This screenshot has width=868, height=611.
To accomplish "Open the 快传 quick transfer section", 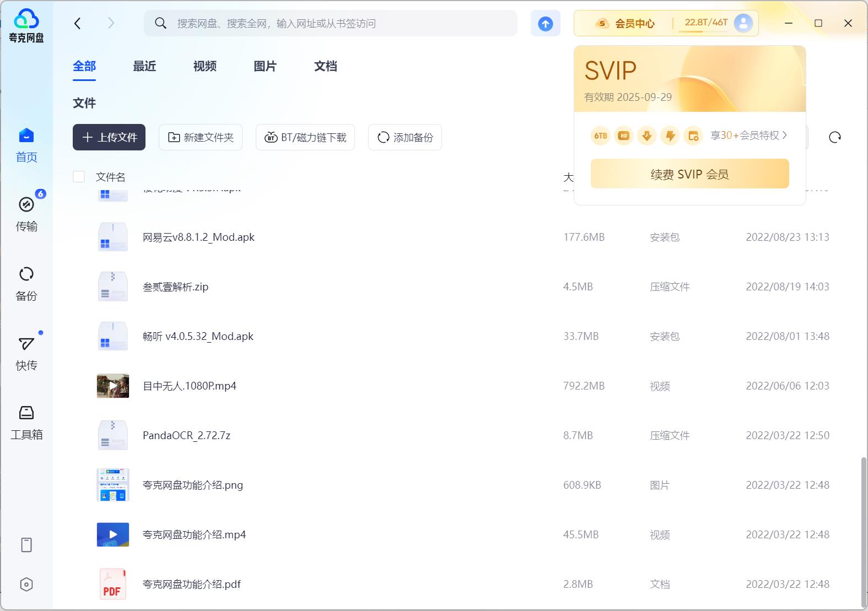I will pos(26,354).
